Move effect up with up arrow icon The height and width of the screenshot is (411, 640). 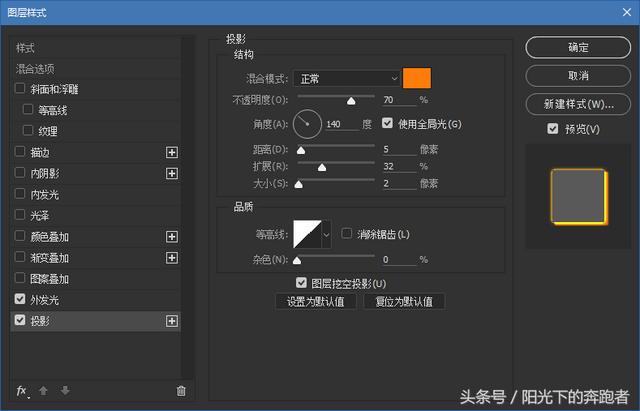[x=43, y=391]
